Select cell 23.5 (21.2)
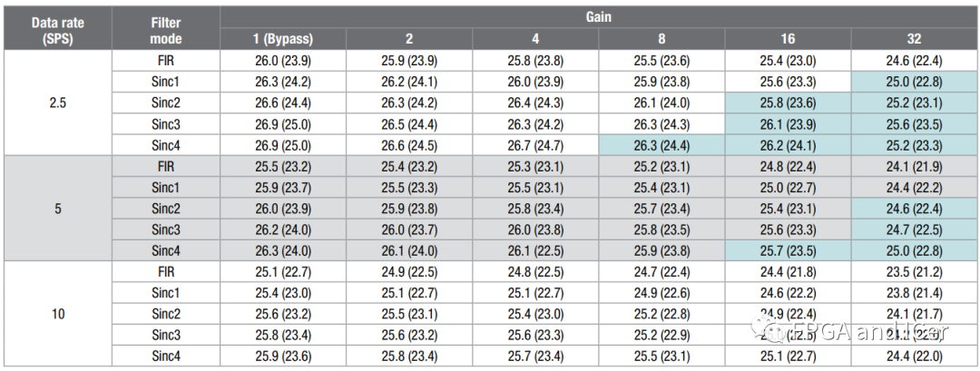The height and width of the screenshot is (371, 980). point(914,272)
